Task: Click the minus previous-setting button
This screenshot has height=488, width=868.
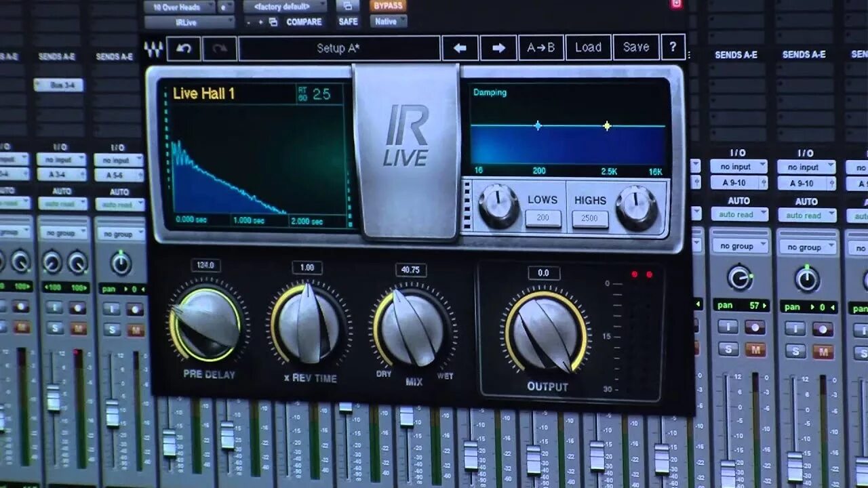Action: (x=249, y=22)
